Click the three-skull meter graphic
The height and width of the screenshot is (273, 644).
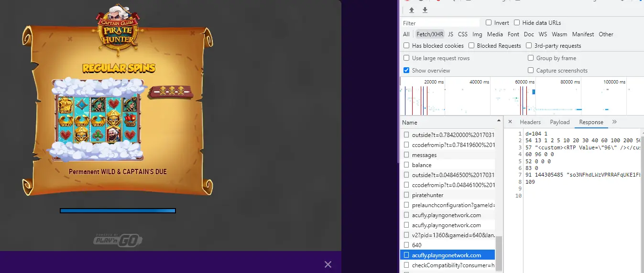tap(171, 92)
